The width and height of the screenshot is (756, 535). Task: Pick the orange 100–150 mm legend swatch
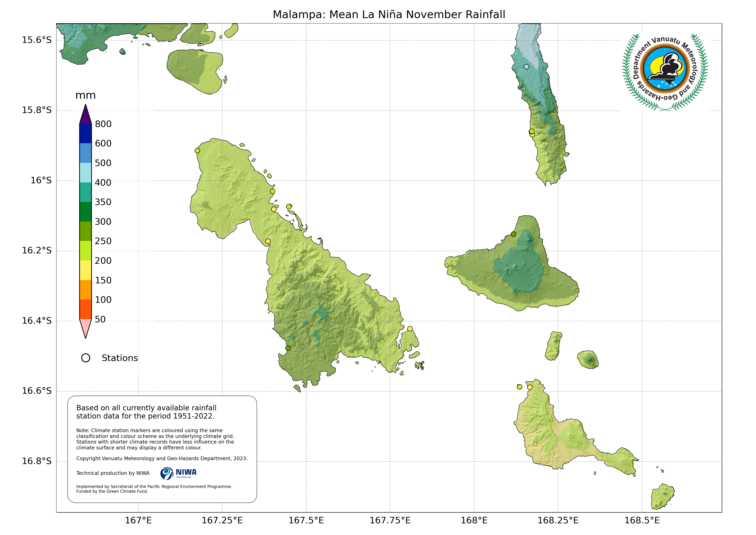(86, 290)
